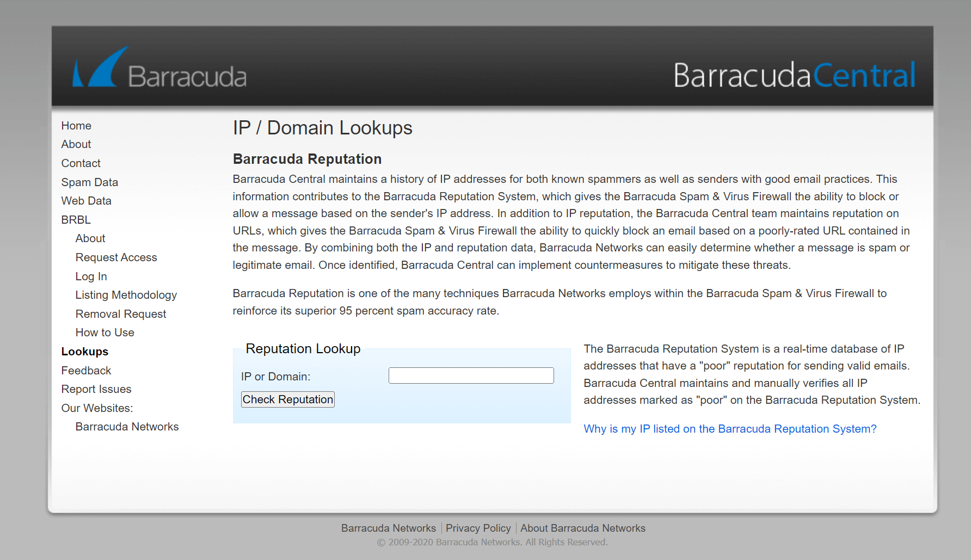
Task: Open the Home sidebar link
Action: (x=76, y=126)
